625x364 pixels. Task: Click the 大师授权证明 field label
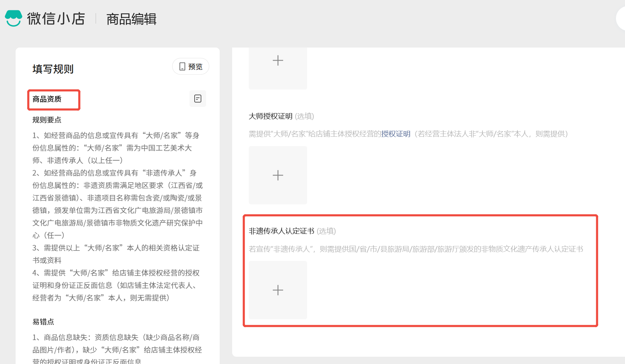(270, 116)
